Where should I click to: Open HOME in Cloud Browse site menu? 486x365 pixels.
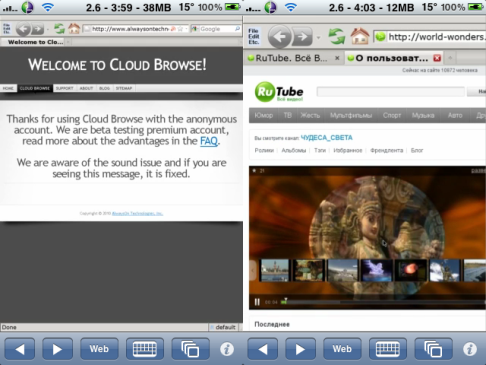(x=8, y=88)
